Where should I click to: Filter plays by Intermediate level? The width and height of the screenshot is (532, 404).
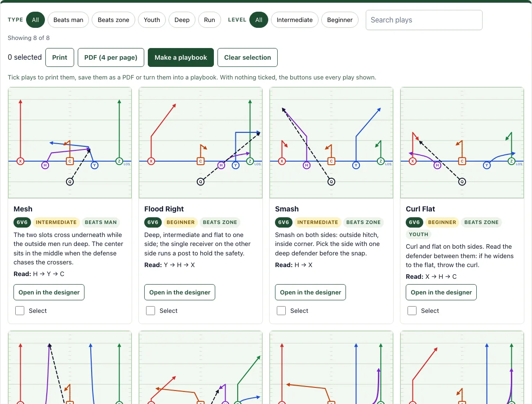tap(294, 20)
